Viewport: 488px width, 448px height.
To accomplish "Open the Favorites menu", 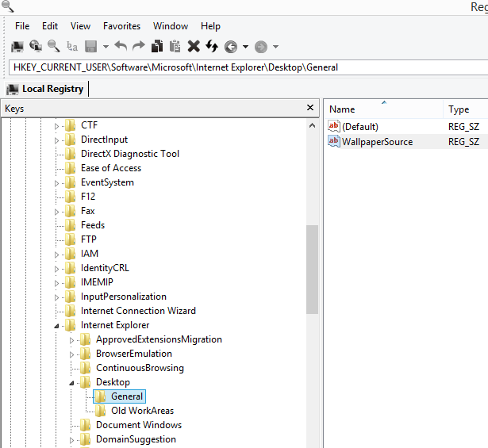I will [121, 26].
